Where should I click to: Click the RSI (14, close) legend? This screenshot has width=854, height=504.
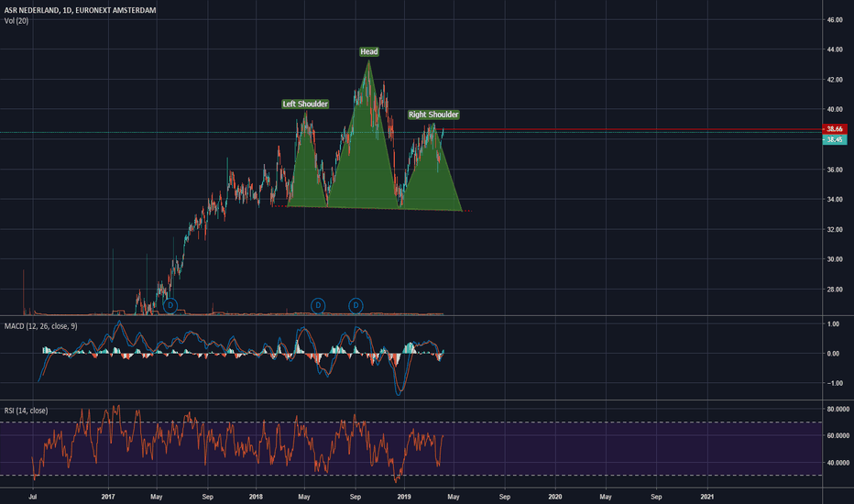click(27, 411)
